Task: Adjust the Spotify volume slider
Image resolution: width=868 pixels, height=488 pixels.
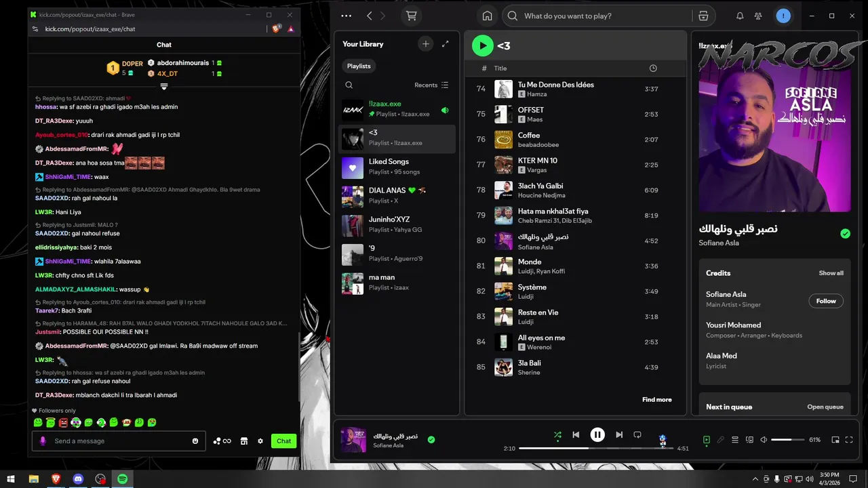Action: coord(787,440)
